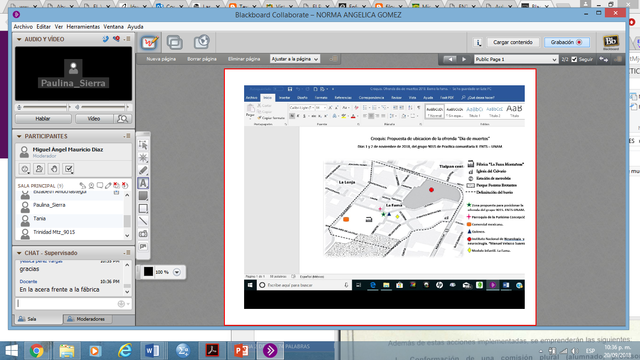Select the empty rectangle shape tool
This screenshot has width=640, height=360.
[x=143, y=209]
